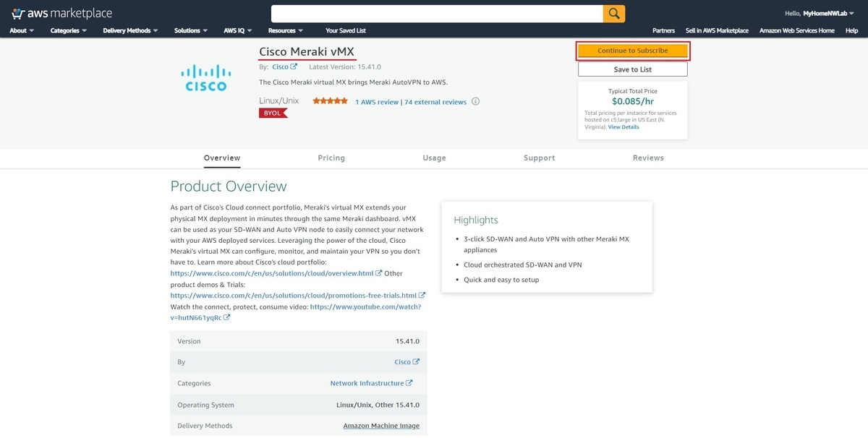Click Amazon Machine Image delivery method
868x438 pixels.
(381, 426)
